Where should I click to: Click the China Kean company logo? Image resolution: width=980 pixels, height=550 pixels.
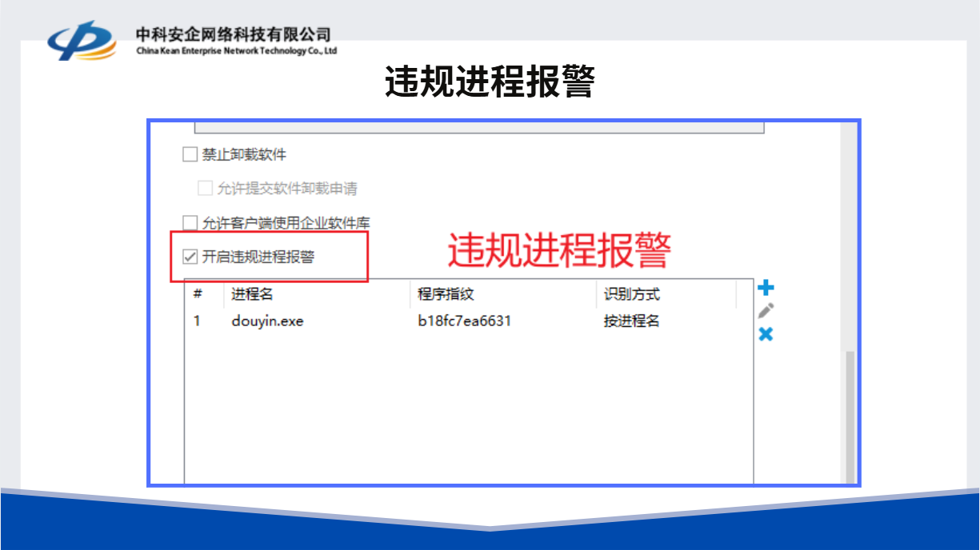coord(82,41)
